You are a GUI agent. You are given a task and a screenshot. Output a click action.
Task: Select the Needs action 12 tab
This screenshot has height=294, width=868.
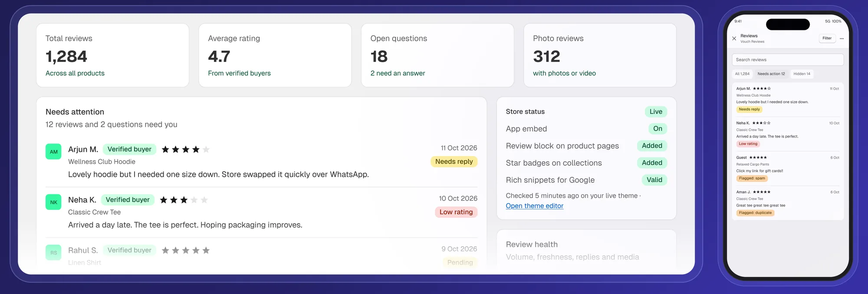771,74
